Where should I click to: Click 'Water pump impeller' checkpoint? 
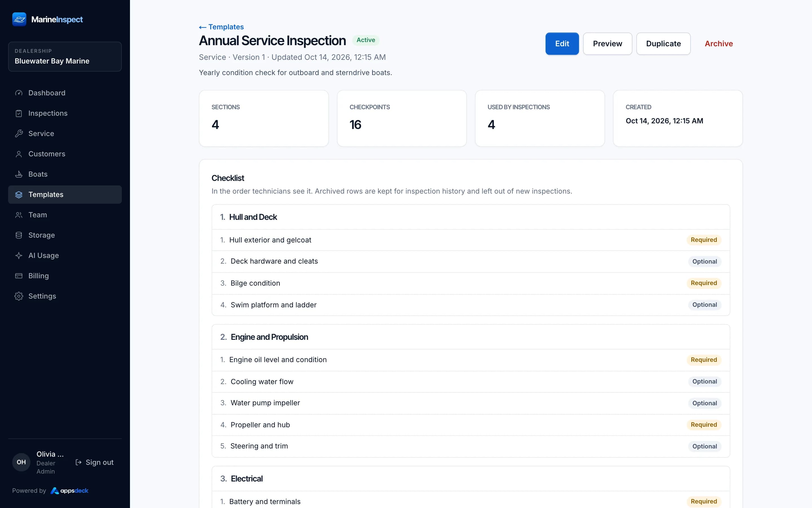(471, 403)
